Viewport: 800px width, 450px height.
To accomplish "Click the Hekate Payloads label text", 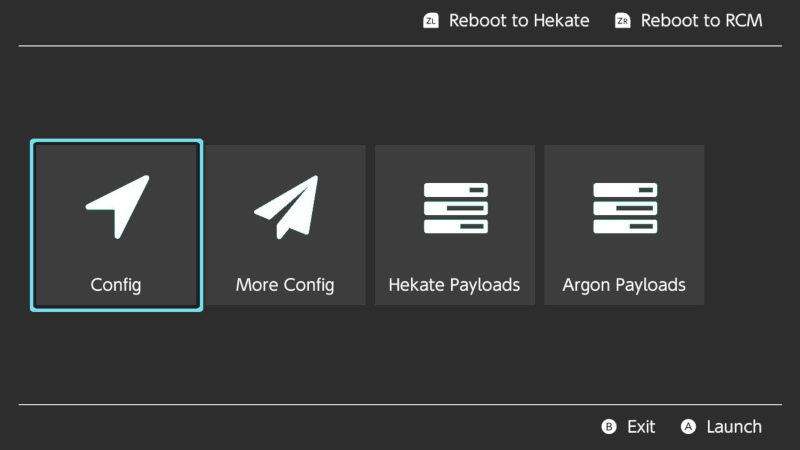I will click(454, 285).
